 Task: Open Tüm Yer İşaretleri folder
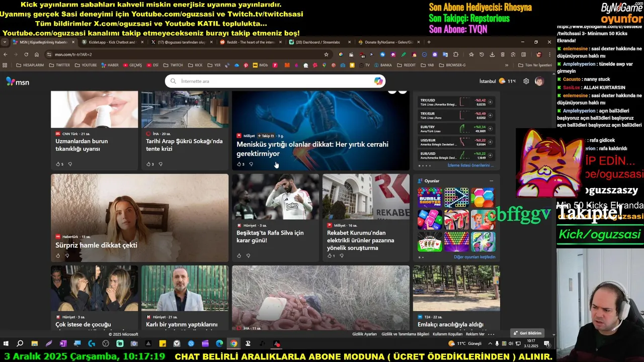click(x=535, y=65)
